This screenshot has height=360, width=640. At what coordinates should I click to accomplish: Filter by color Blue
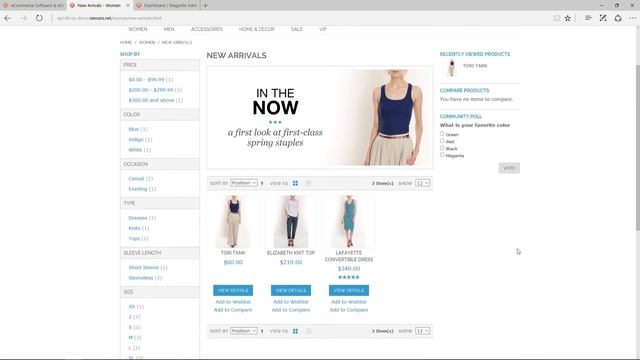134,129
